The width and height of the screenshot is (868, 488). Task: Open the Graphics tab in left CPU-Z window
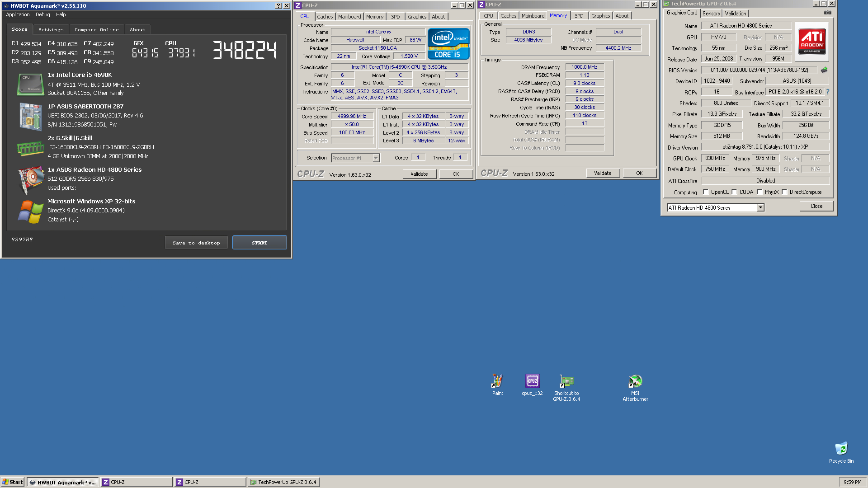(417, 17)
